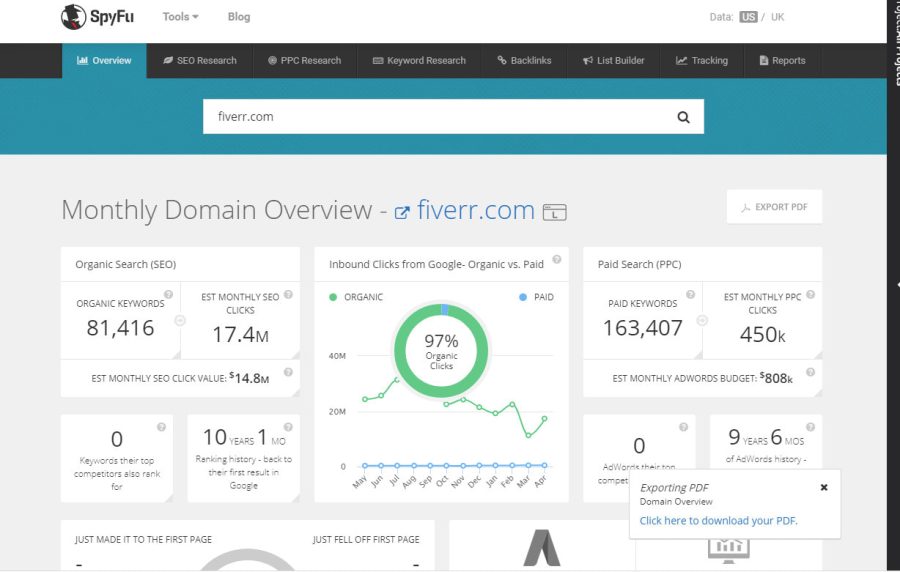Screen dimensions: 900x572
Task: Click help icon for Paid Keywords
Action: tap(690, 294)
